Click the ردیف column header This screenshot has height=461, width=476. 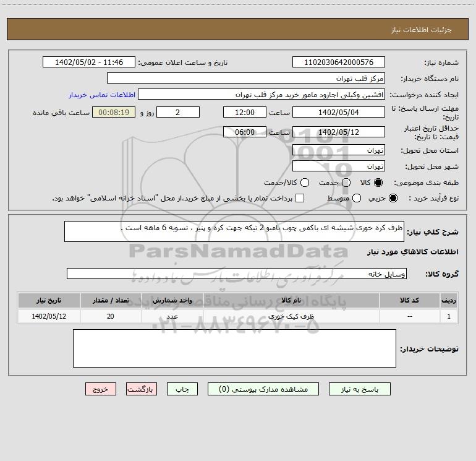(449, 300)
